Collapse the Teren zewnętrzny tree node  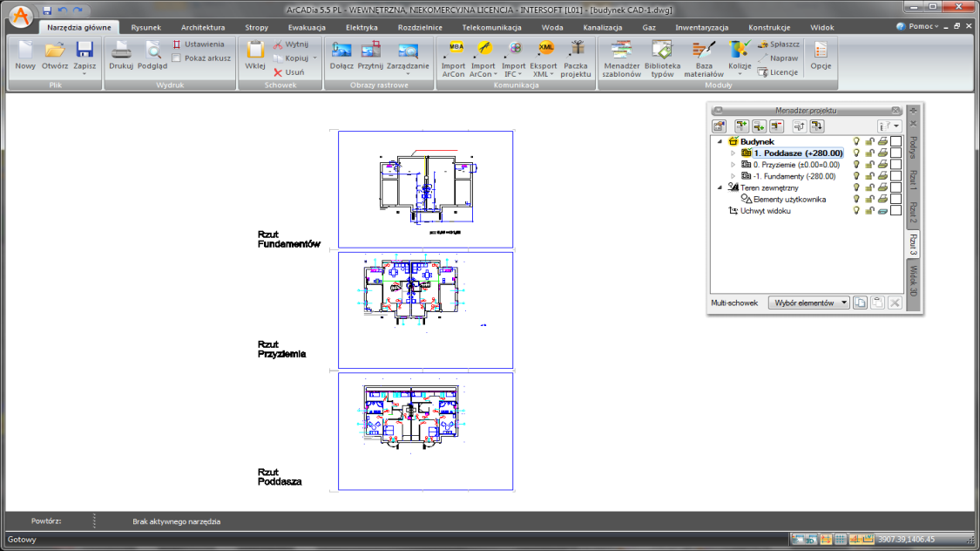[x=720, y=187]
